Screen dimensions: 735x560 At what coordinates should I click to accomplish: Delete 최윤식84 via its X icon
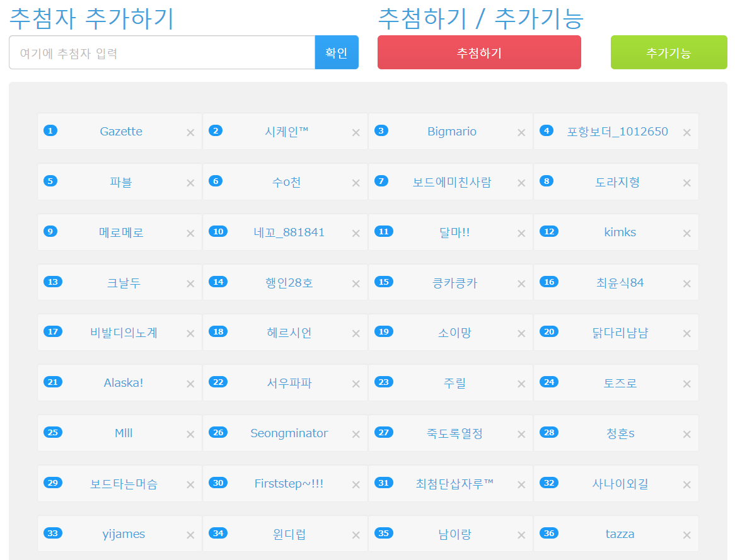(686, 284)
